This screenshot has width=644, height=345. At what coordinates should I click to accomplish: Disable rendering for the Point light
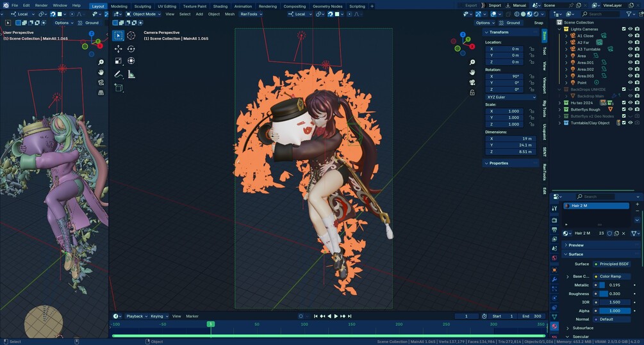[x=637, y=83]
